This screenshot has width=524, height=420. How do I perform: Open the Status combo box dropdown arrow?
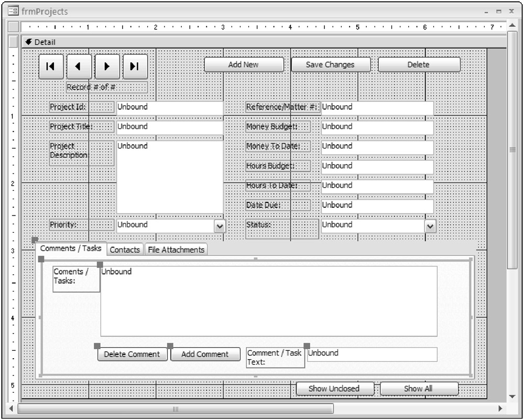430,226
